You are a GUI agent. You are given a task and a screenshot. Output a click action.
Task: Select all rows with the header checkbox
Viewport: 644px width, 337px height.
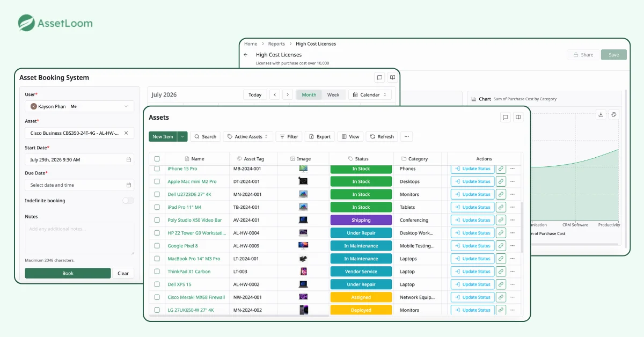tap(157, 159)
